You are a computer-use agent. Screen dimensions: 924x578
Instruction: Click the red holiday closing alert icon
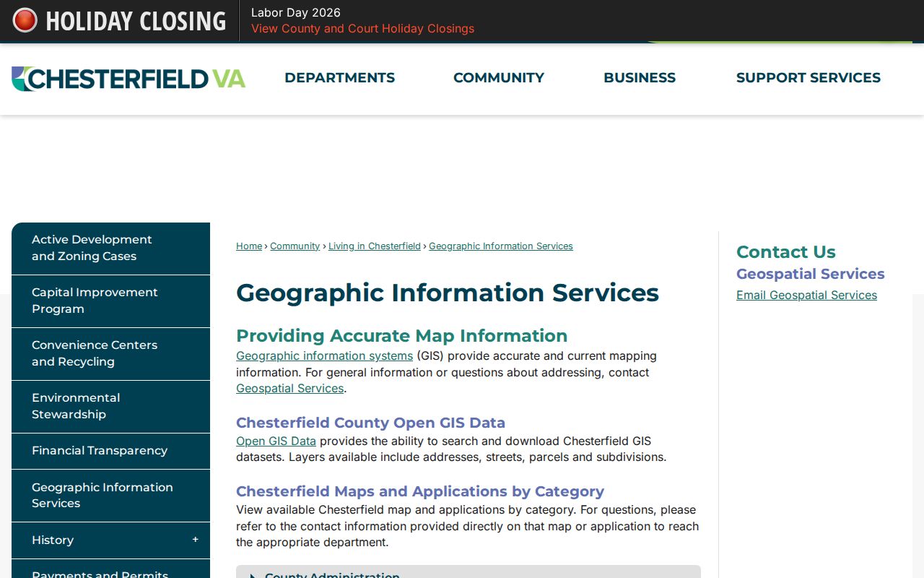(25, 20)
